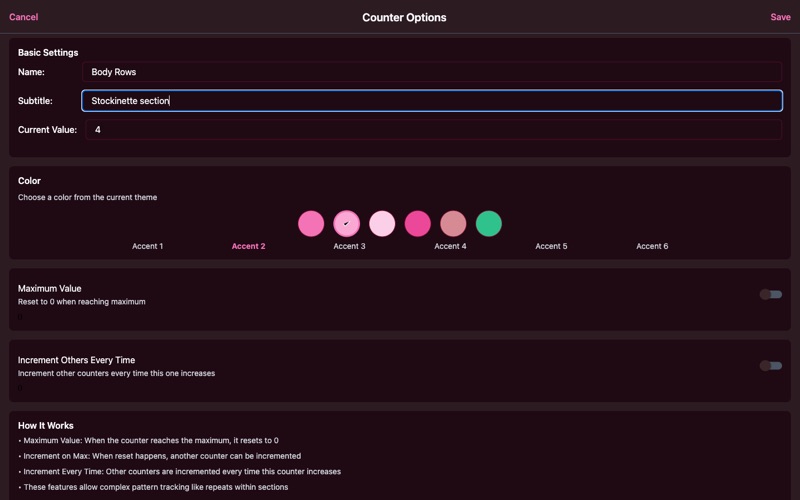Select the Accent 6 label
The width and height of the screenshot is (800, 500).
(x=652, y=246)
